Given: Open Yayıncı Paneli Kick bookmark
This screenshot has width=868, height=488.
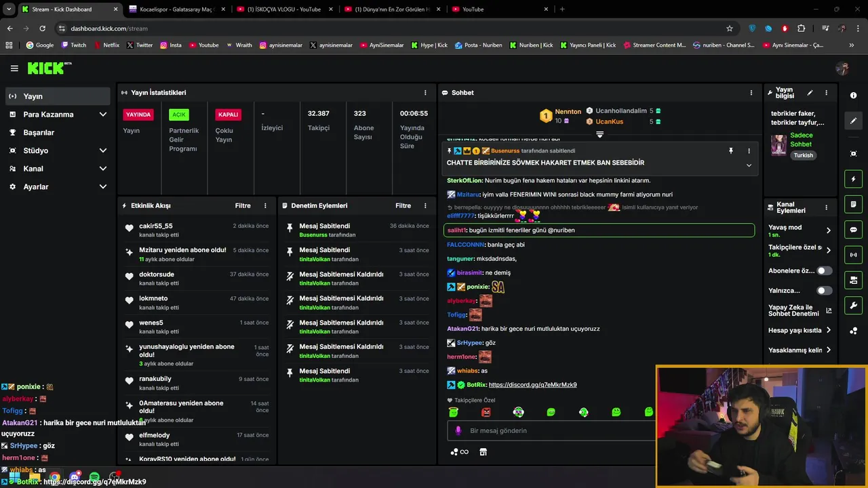Looking at the screenshot, I should pos(589,45).
